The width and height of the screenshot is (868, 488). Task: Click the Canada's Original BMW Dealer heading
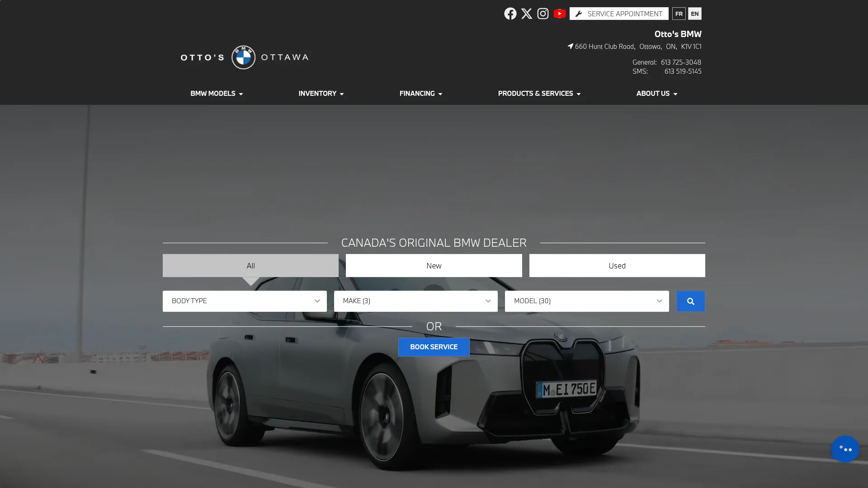(x=434, y=243)
